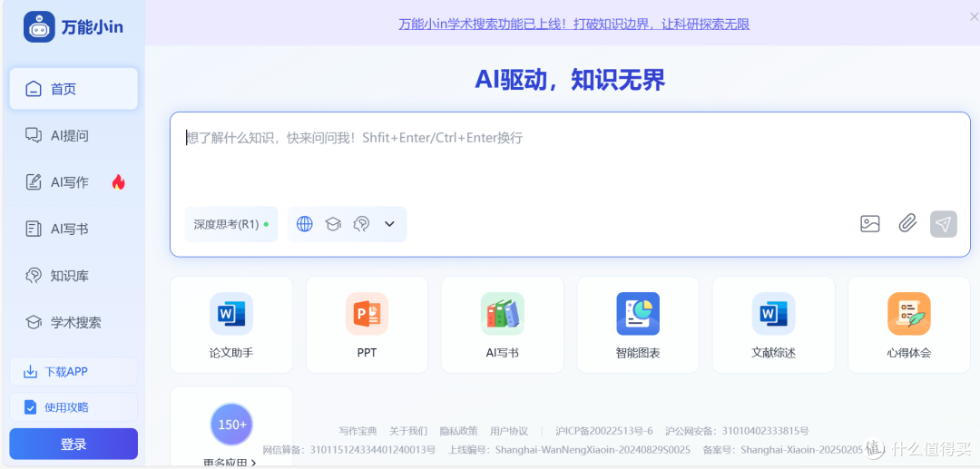Toggle the graduation cap academic search icon
Viewport: 980px width, 469px height.
click(333, 224)
